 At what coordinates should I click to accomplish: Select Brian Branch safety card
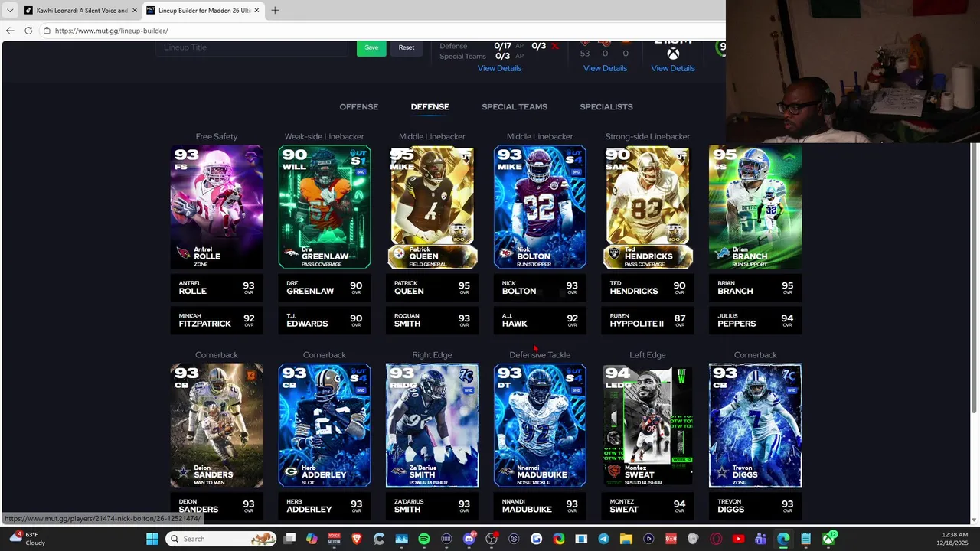[x=756, y=207]
